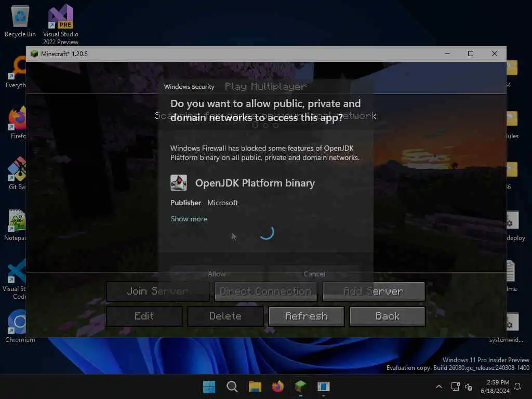Close the Minecraft 1.20.6 window
Image resolution: width=532 pixels, height=399 pixels.
click(495, 54)
